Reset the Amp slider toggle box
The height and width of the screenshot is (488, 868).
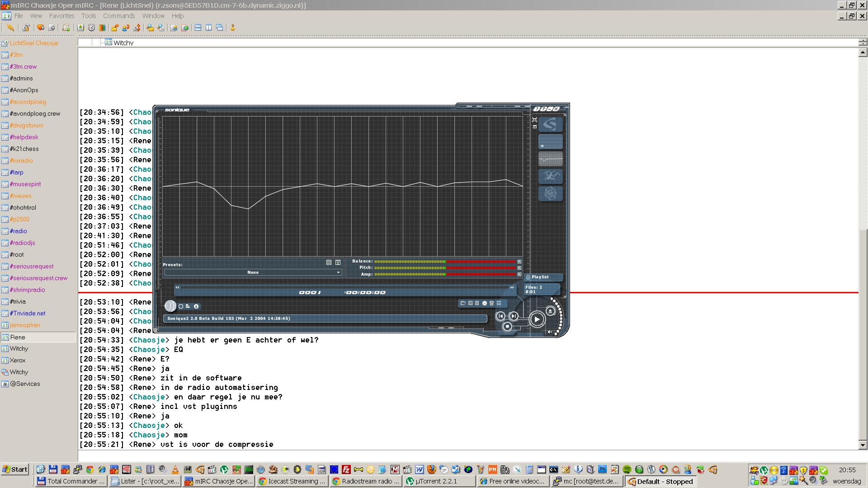[x=519, y=274]
